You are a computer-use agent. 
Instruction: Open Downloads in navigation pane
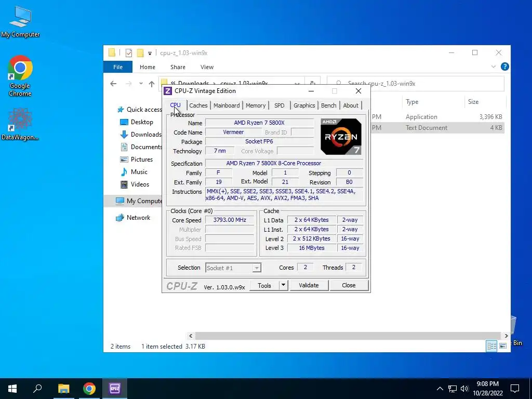click(141, 135)
